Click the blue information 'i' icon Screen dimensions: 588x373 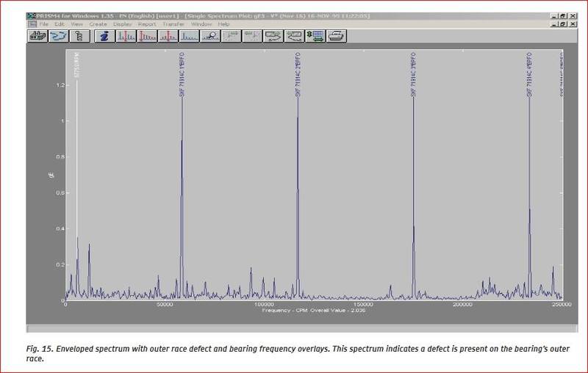(x=105, y=35)
